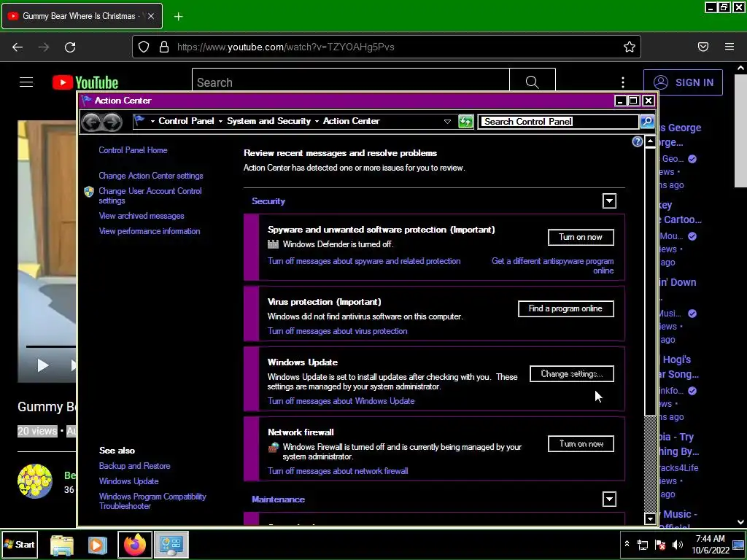Turn on Windows Defender now
Image resolution: width=747 pixels, height=560 pixels.
pos(581,237)
